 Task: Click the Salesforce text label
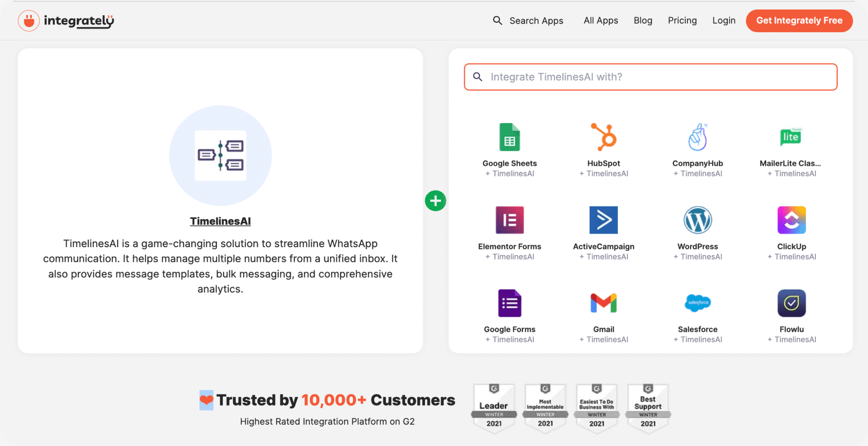(698, 329)
